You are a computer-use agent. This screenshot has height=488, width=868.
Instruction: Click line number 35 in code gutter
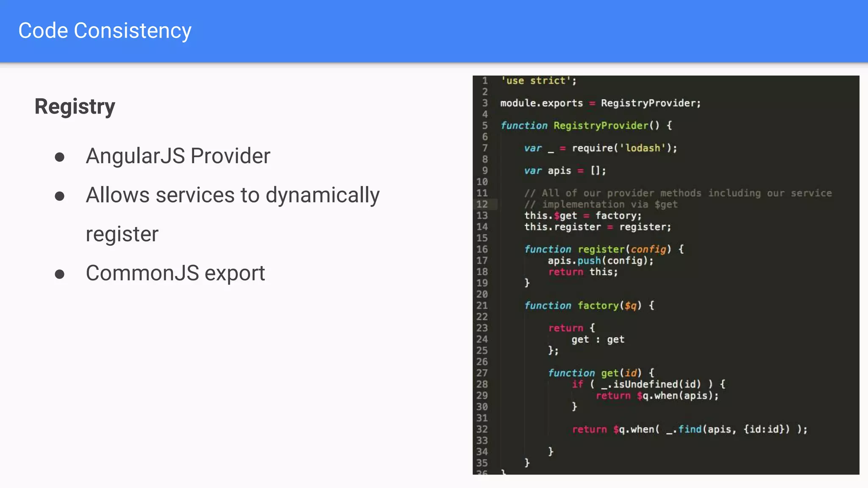[x=482, y=463]
